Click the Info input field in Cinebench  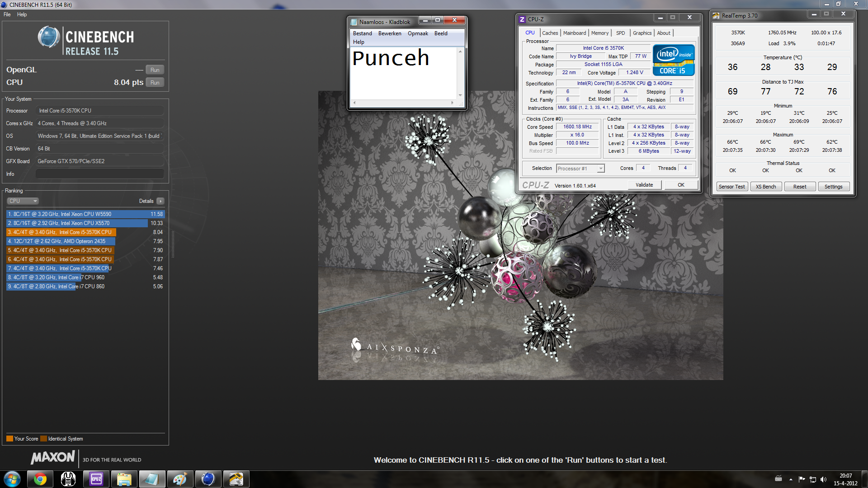(x=99, y=174)
